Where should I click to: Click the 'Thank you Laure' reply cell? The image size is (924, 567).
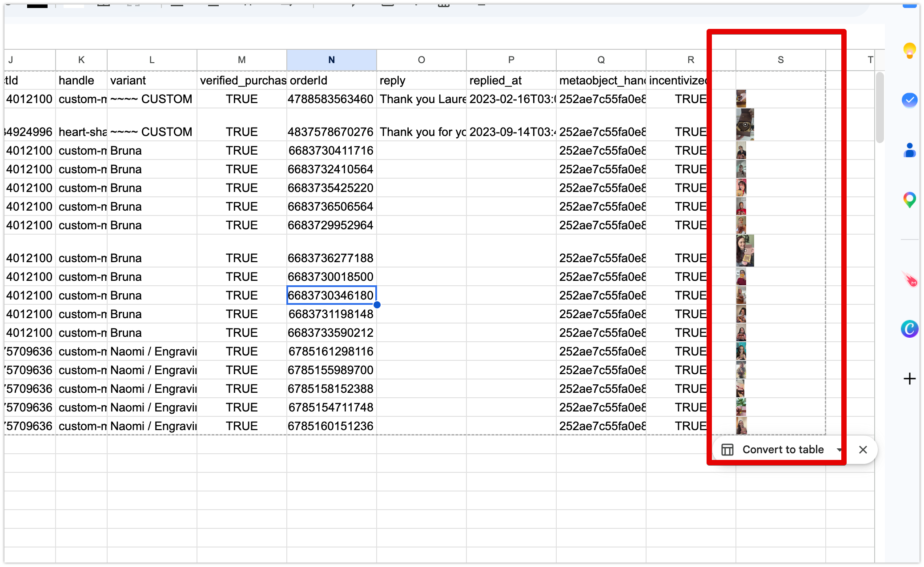click(x=421, y=99)
